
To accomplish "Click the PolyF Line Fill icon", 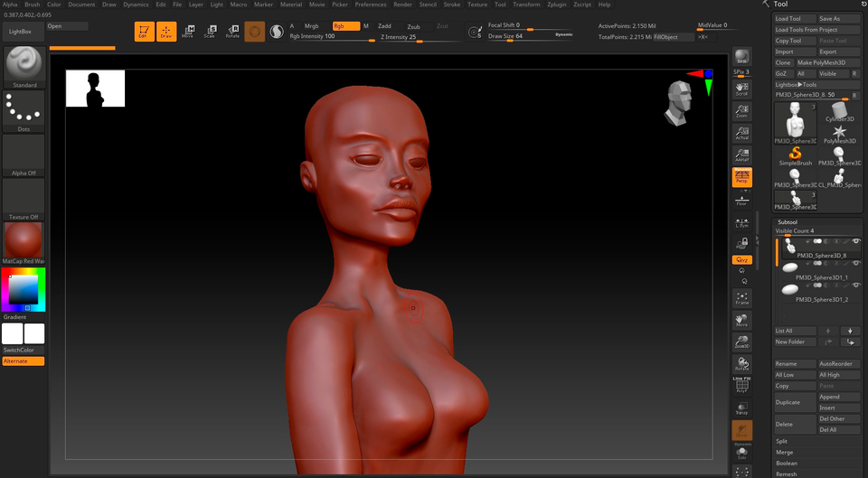I will click(x=741, y=386).
